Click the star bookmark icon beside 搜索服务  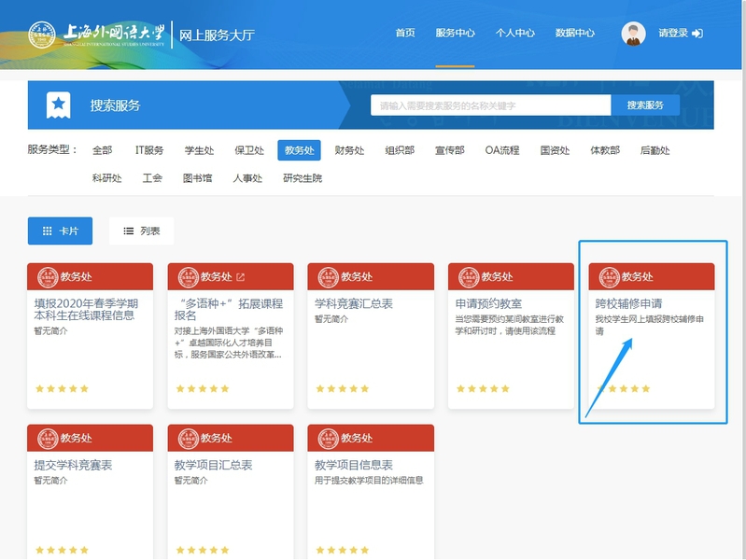pyautogui.click(x=58, y=105)
